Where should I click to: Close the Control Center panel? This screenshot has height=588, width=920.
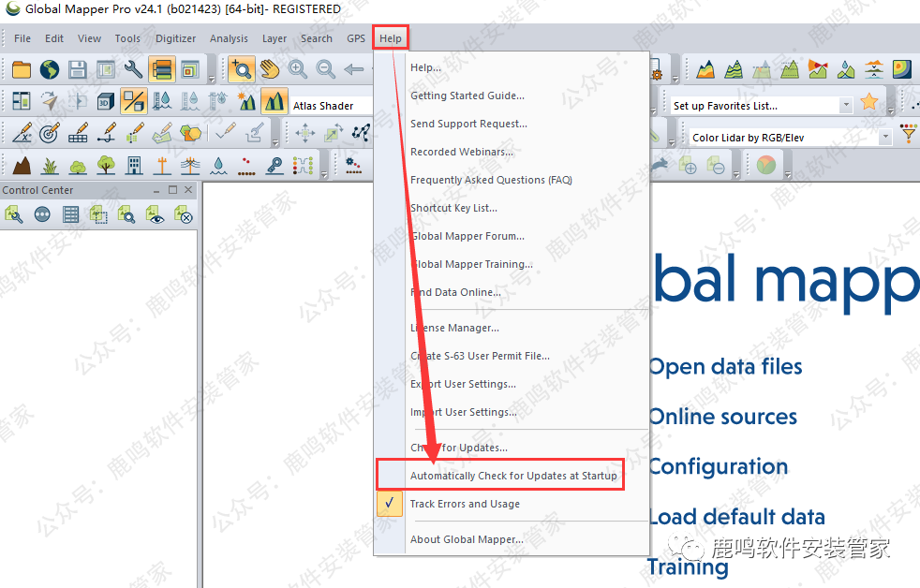[x=188, y=190]
